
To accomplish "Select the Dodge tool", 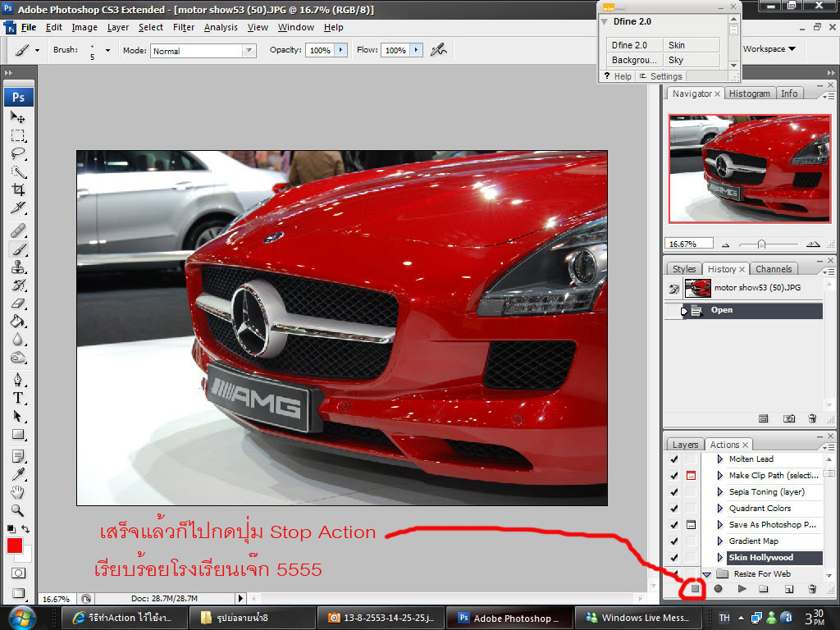I will coord(18,358).
